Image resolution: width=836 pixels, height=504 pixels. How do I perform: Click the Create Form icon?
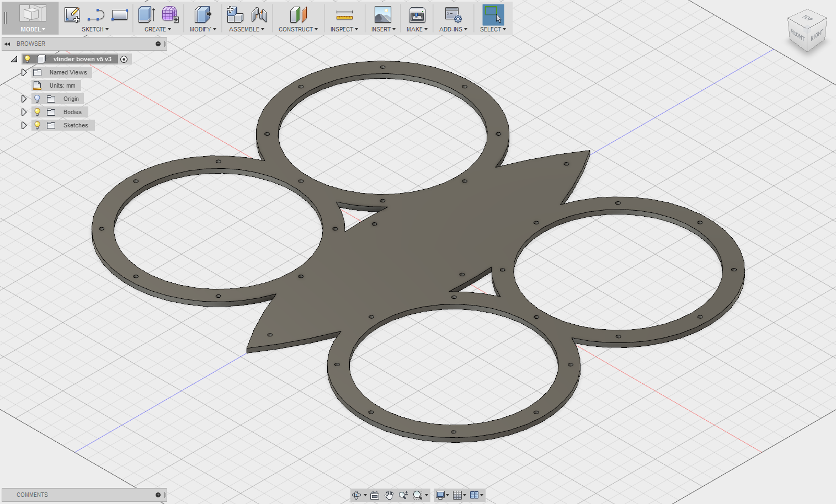tap(170, 15)
